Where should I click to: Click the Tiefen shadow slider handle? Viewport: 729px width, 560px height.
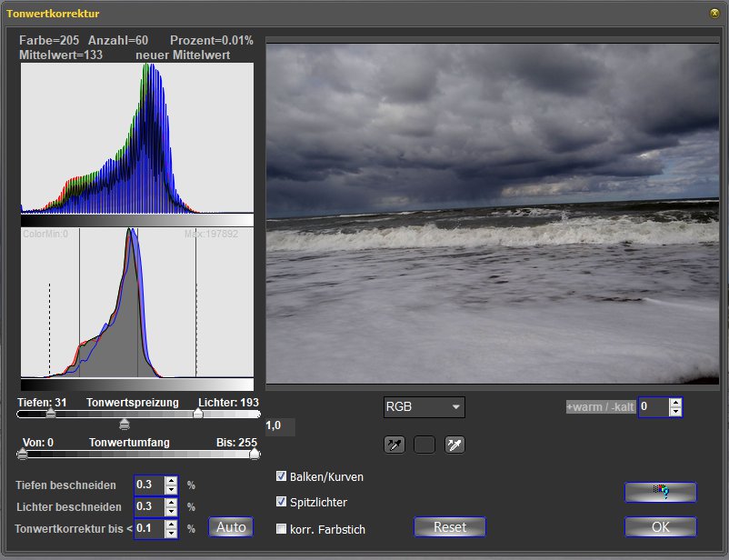pyautogui.click(x=51, y=414)
